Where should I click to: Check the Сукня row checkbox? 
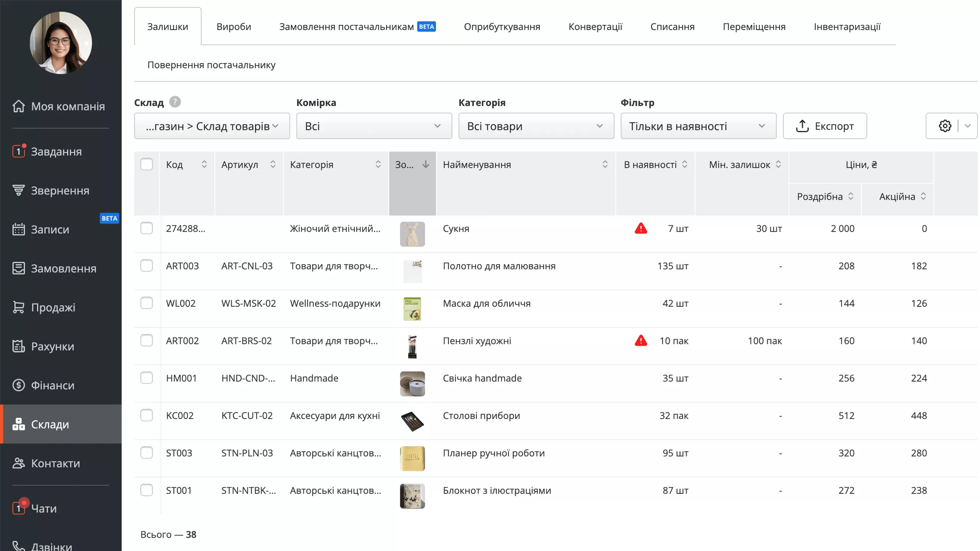146,228
